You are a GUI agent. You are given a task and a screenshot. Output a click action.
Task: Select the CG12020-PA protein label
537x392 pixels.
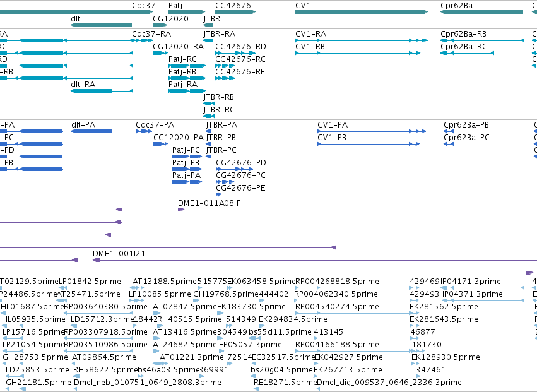[x=179, y=138]
